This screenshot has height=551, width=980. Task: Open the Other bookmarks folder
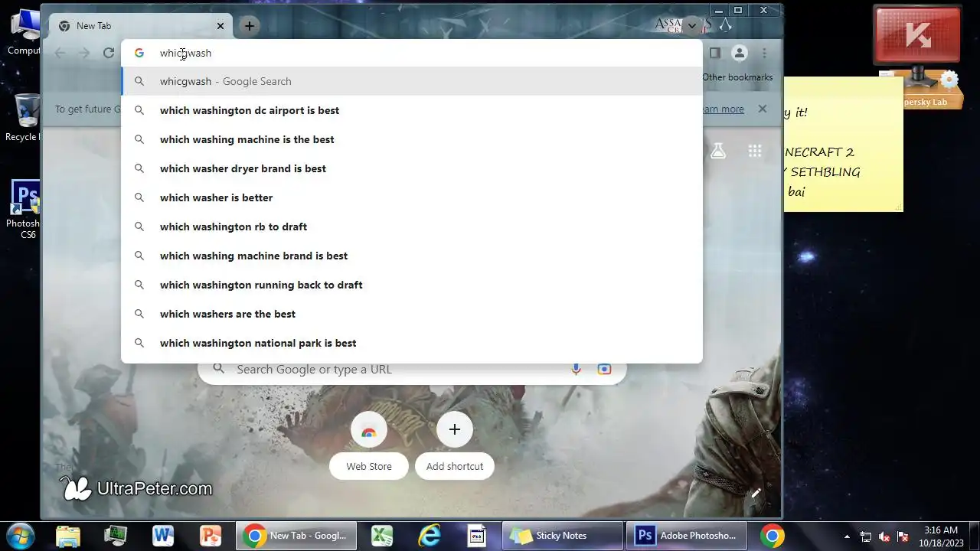pyautogui.click(x=737, y=77)
